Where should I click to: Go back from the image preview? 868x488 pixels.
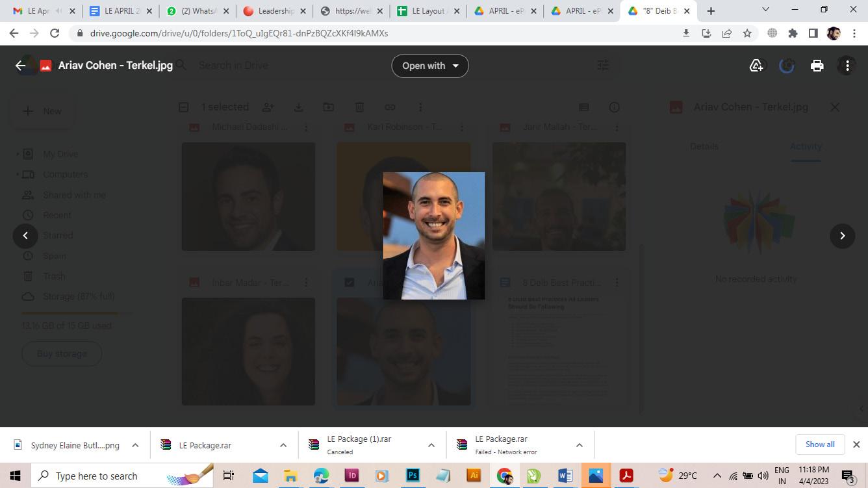[x=20, y=66]
